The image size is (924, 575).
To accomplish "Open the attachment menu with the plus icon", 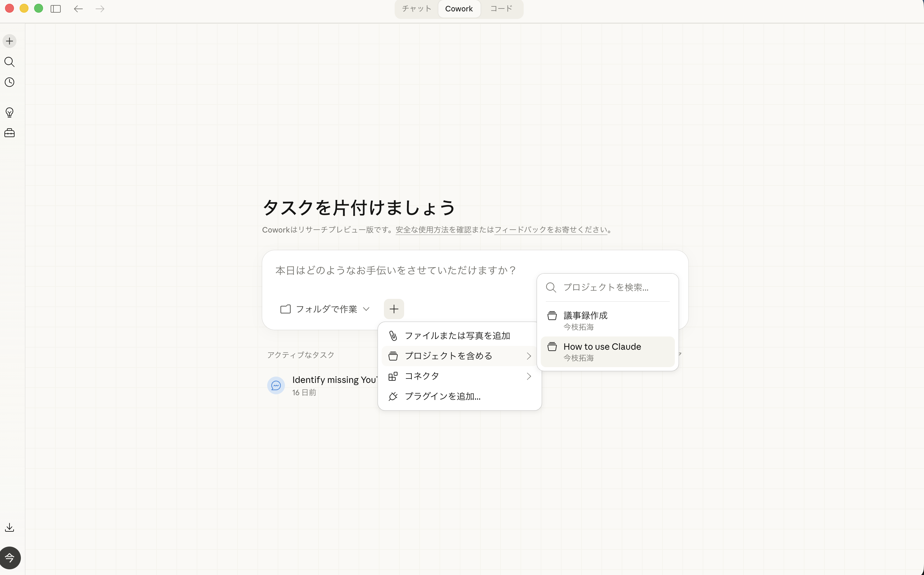I will 394,309.
